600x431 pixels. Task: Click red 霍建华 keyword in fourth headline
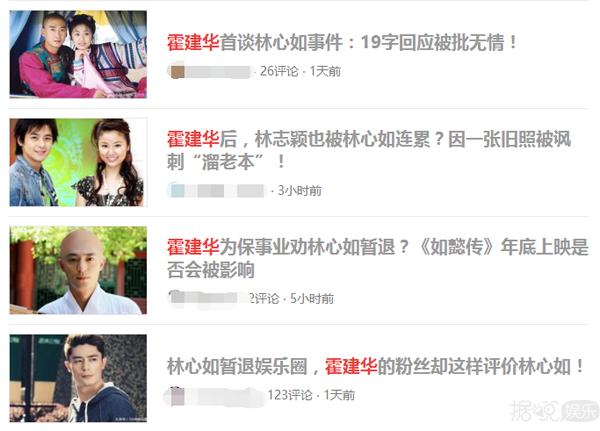coord(351,366)
